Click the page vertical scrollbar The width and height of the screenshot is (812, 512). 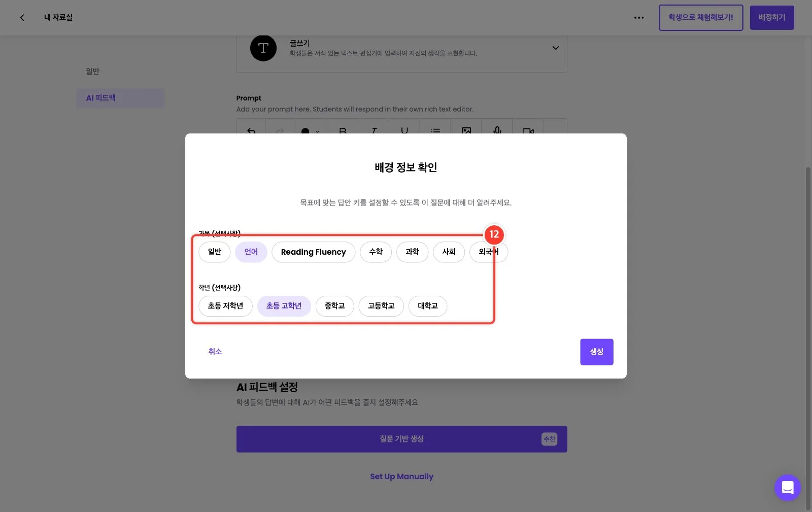click(x=808, y=337)
